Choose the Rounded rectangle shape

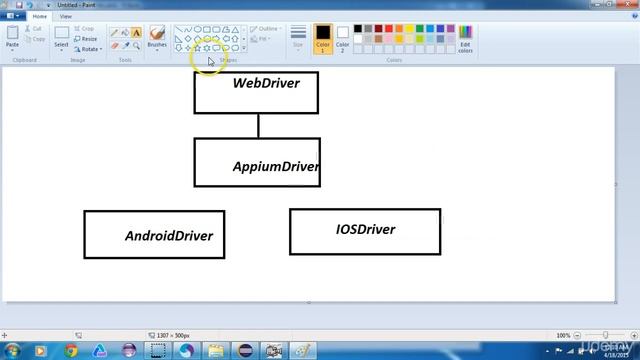point(216,29)
